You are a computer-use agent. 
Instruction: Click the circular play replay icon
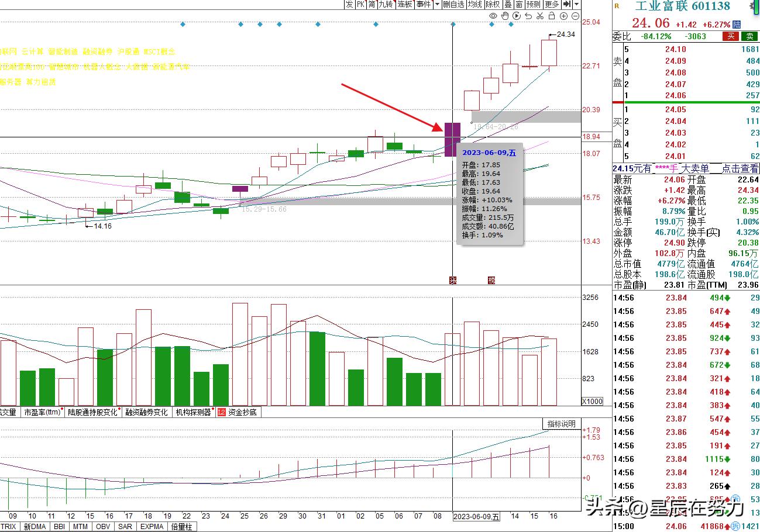(x=517, y=16)
